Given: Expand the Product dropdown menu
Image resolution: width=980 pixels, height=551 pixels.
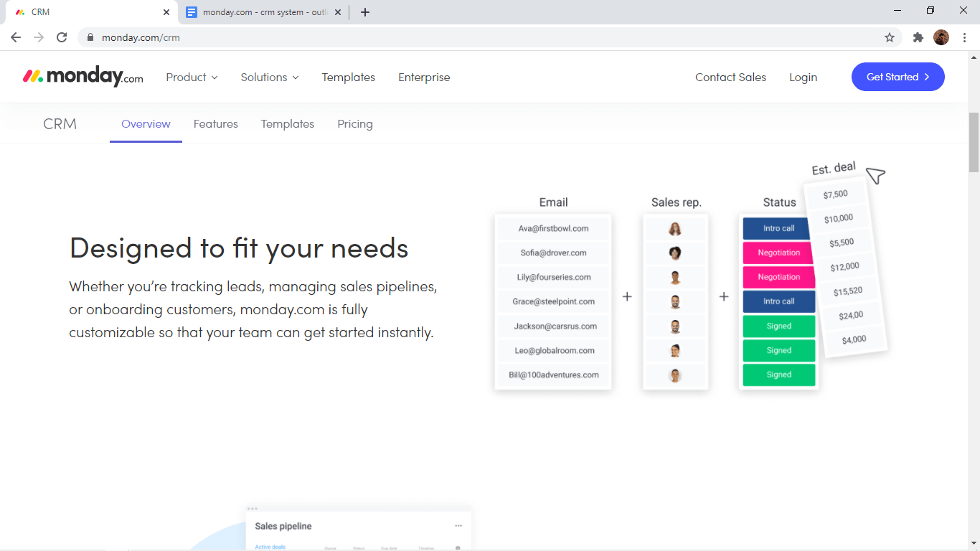Looking at the screenshot, I should click(x=192, y=77).
